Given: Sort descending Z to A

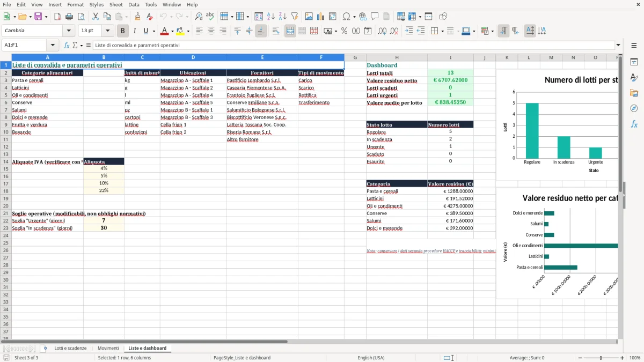Looking at the screenshot, I should 283,17.
